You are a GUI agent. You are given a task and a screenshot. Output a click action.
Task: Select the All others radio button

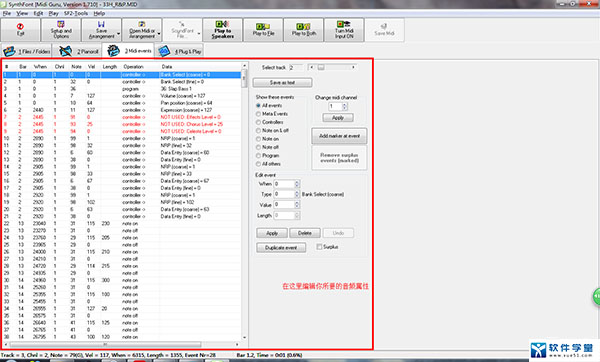point(258,164)
